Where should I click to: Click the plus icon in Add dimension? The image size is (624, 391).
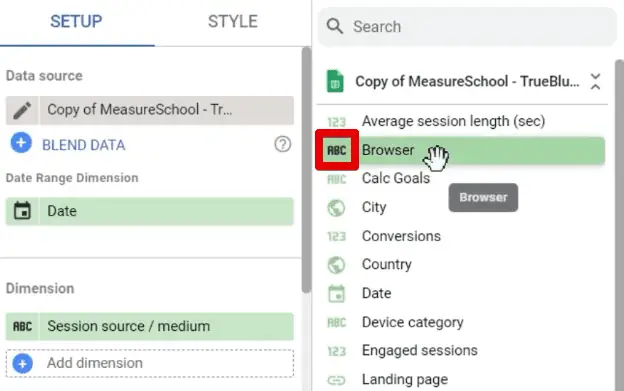[x=22, y=364]
